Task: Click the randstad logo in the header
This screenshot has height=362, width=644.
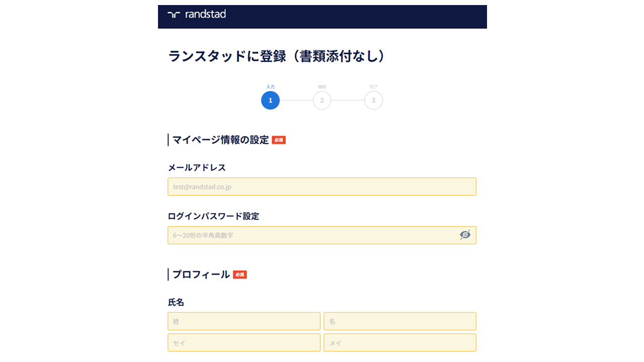Action: click(x=196, y=15)
